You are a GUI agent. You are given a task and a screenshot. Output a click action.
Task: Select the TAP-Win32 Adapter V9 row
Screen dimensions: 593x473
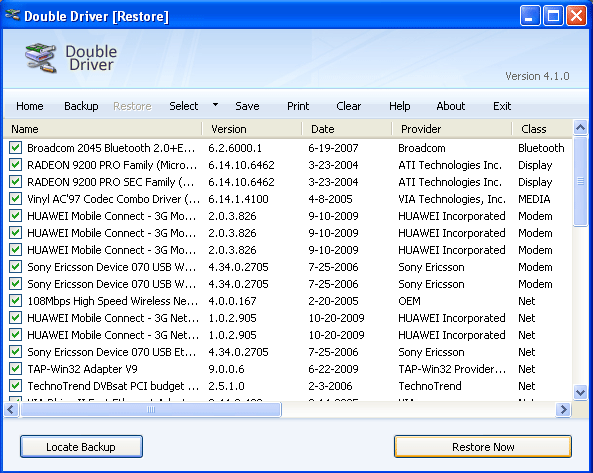[x=287, y=369]
